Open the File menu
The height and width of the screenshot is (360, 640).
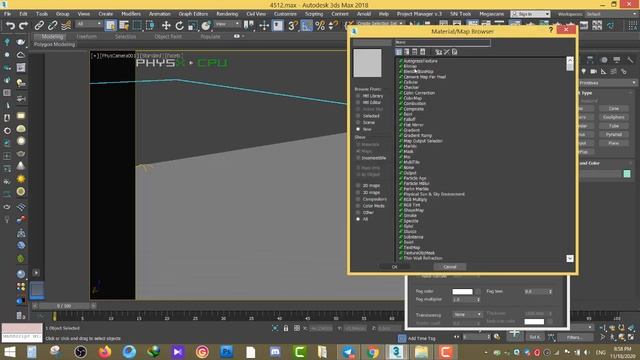click(x=7, y=14)
